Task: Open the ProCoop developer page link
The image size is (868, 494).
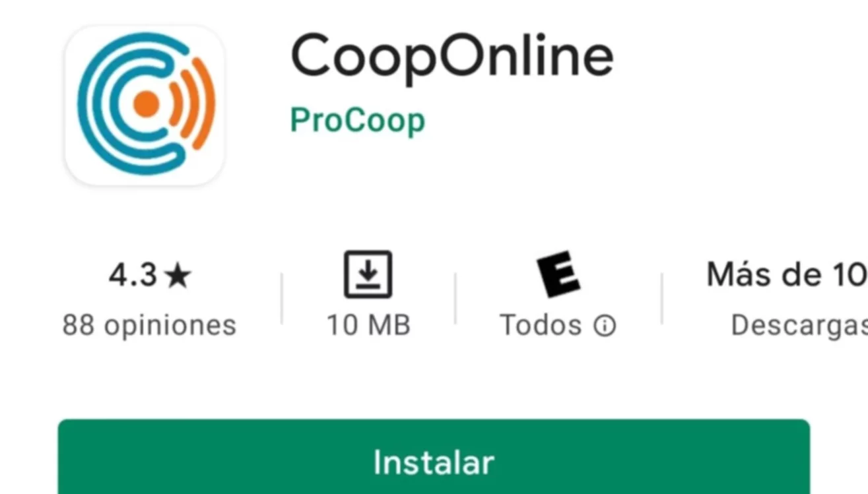Action: click(x=357, y=121)
